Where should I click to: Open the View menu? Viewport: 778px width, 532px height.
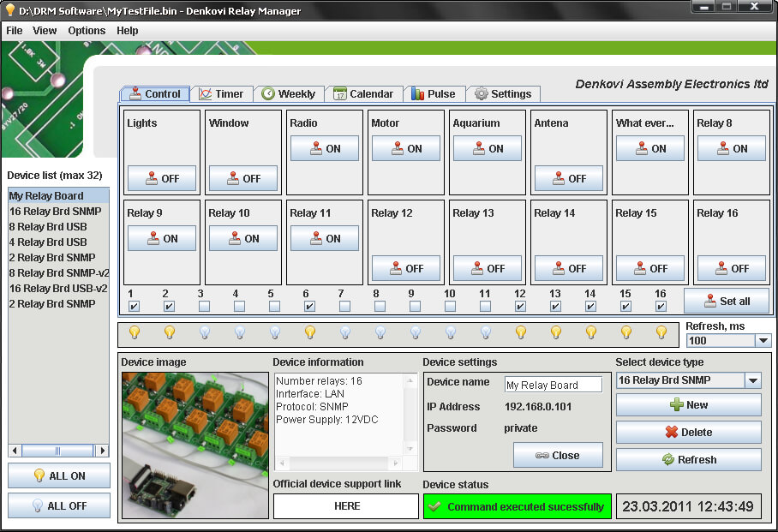[45, 31]
